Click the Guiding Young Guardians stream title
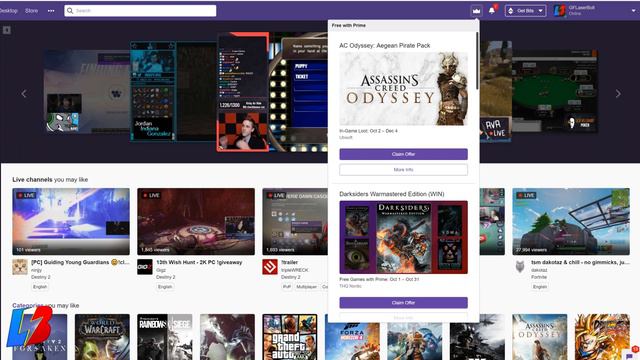Image resolution: width=640 pixels, height=360 pixels. 80,262
